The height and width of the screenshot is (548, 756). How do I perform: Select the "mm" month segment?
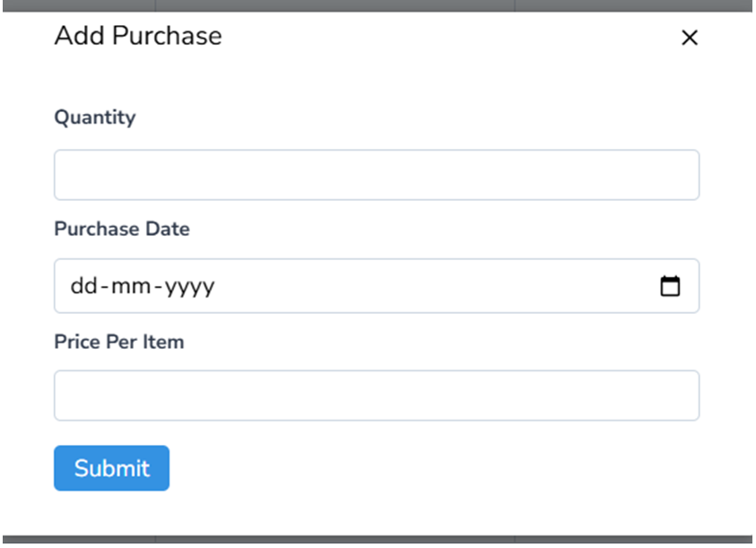132,286
